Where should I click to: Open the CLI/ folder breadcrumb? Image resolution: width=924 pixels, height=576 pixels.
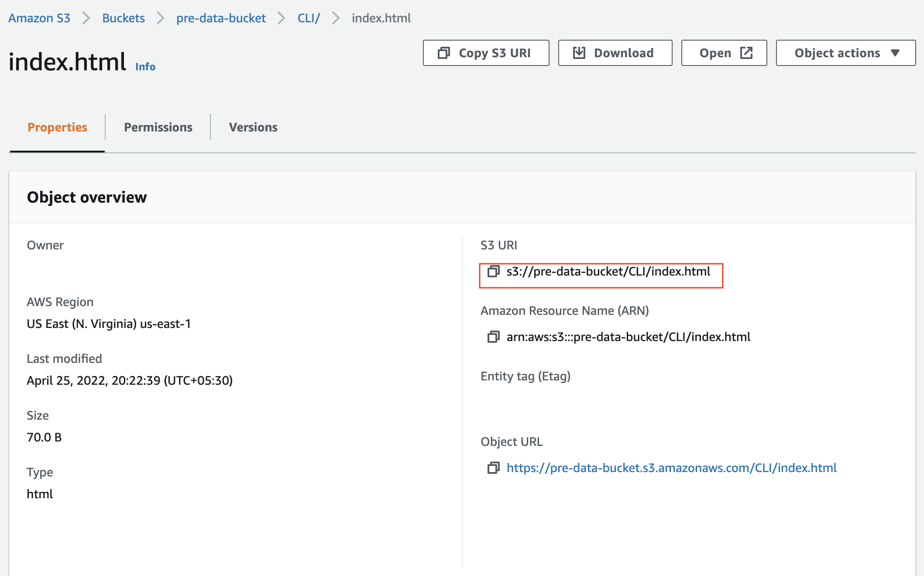point(308,18)
